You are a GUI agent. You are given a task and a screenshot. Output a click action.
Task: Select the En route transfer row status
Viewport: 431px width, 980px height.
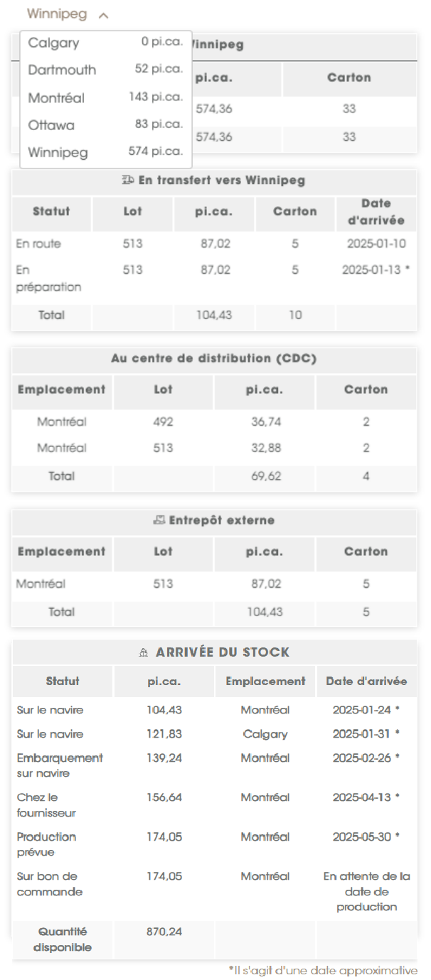38,244
